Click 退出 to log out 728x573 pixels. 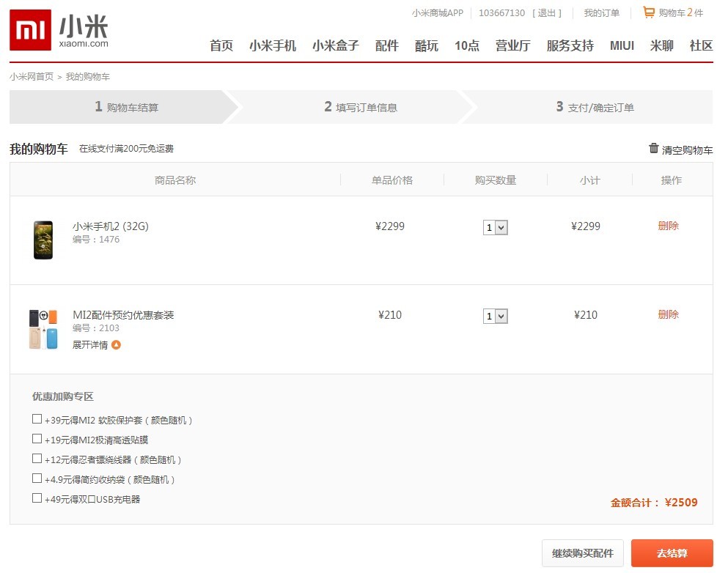(x=547, y=13)
